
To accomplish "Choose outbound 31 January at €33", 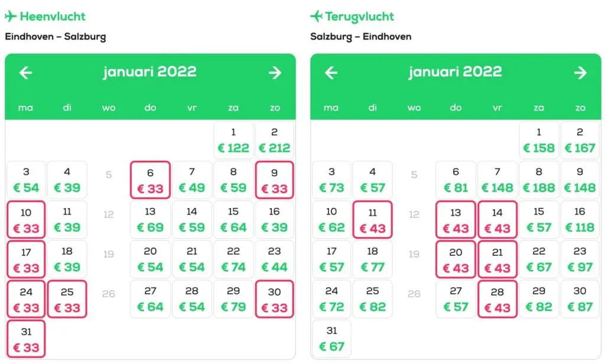I will click(x=26, y=339).
